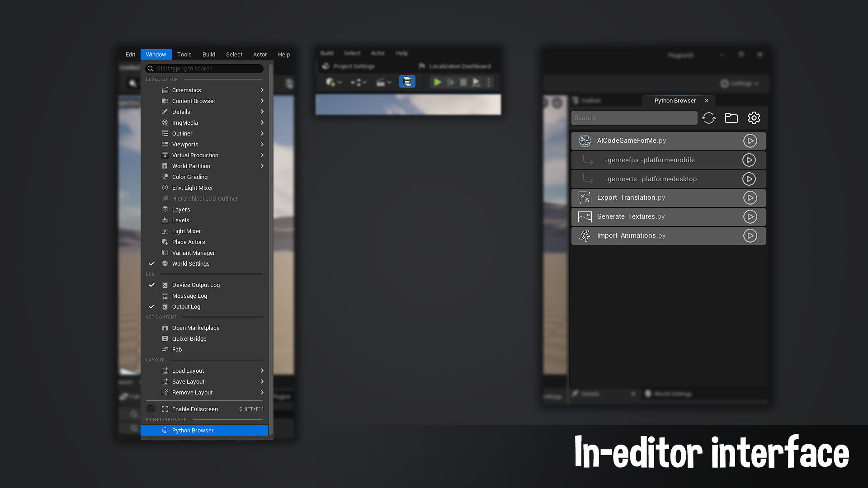Toggle the Enable Fullscreen checkbox
This screenshot has height=488, width=868.
[x=151, y=409]
